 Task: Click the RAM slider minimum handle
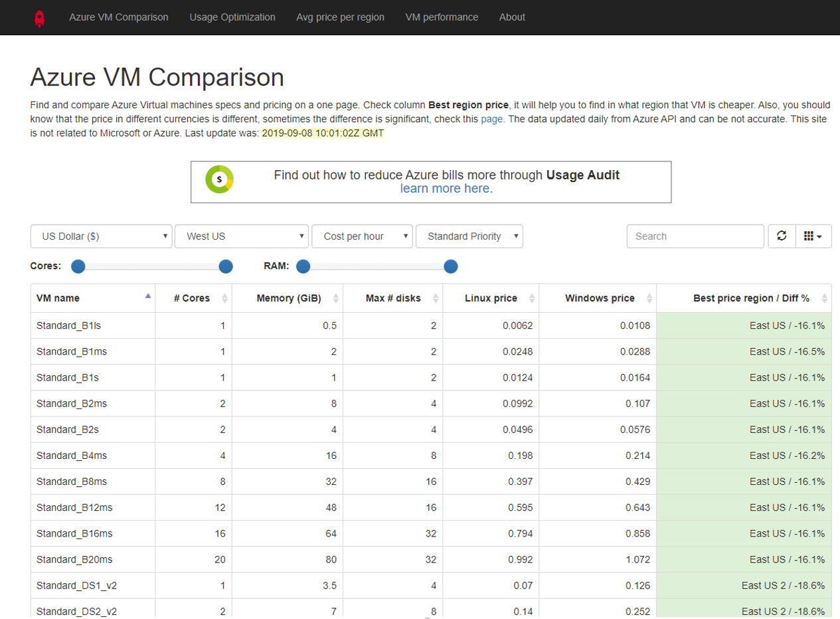pyautogui.click(x=303, y=266)
